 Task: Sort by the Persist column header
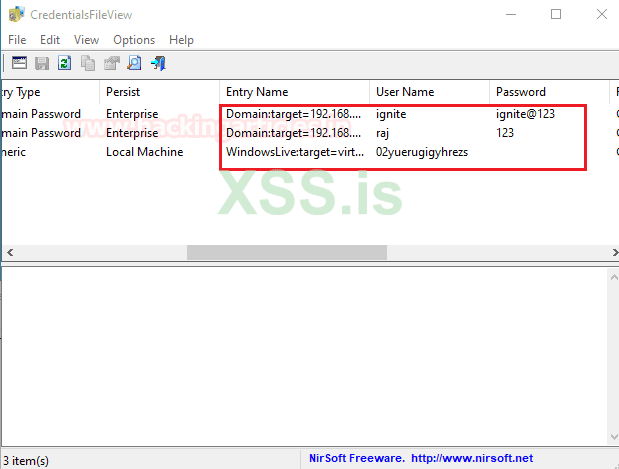point(159,92)
